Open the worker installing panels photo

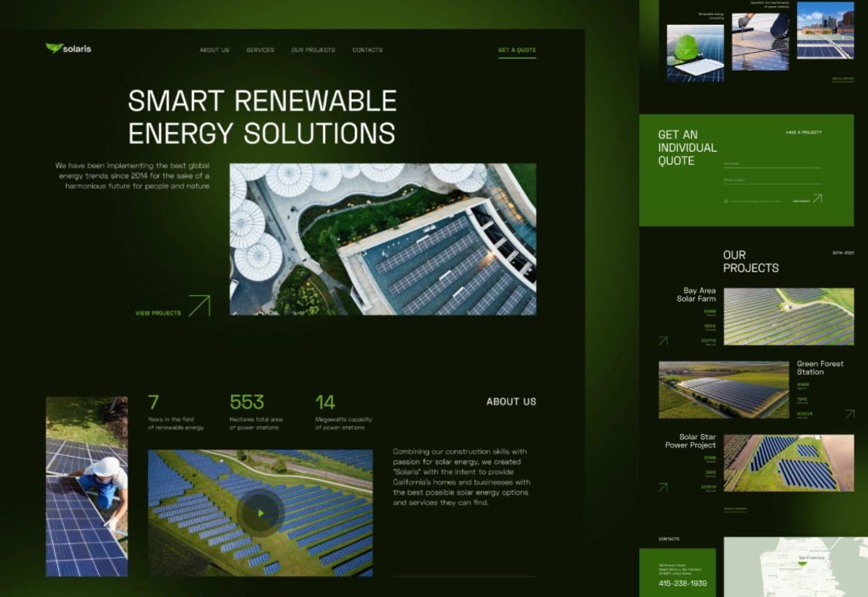click(87, 487)
